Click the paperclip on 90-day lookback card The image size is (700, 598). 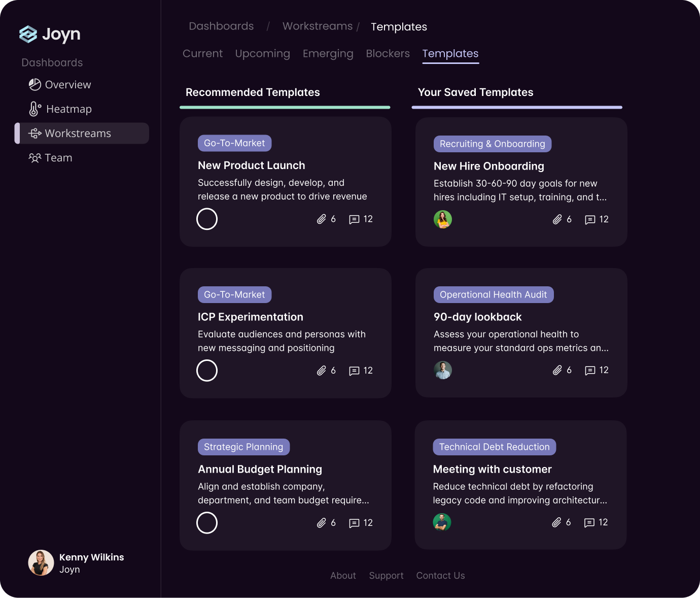coord(557,370)
